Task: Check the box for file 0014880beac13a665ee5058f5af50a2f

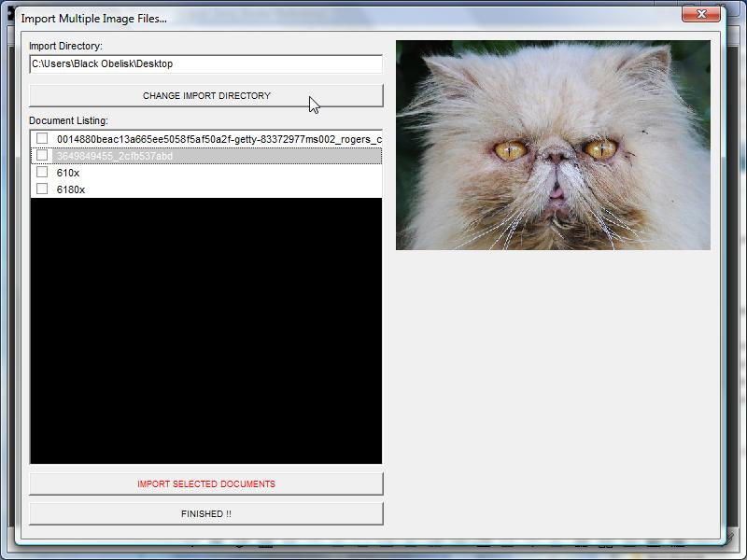Action: click(42, 139)
